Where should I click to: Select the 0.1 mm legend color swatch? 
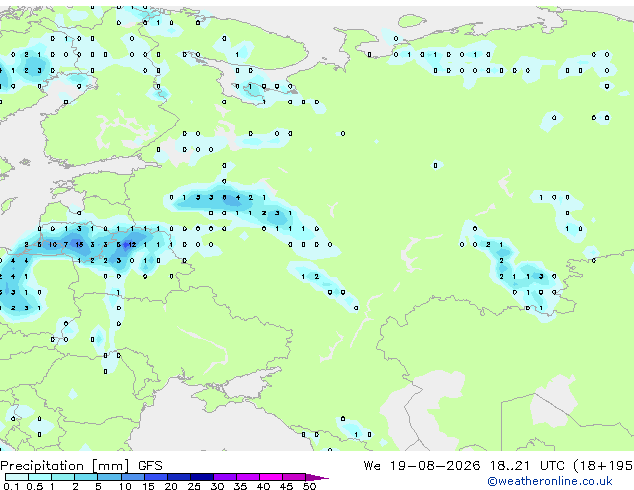point(17,477)
